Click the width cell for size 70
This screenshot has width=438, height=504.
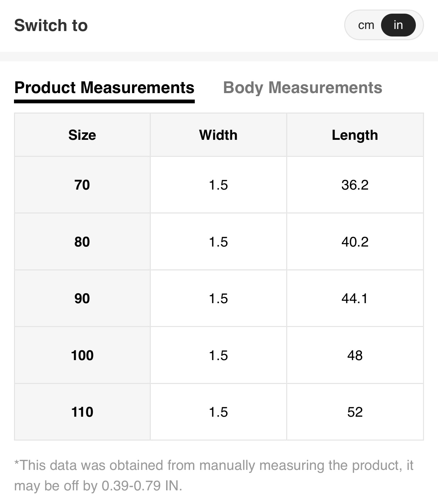(x=218, y=185)
